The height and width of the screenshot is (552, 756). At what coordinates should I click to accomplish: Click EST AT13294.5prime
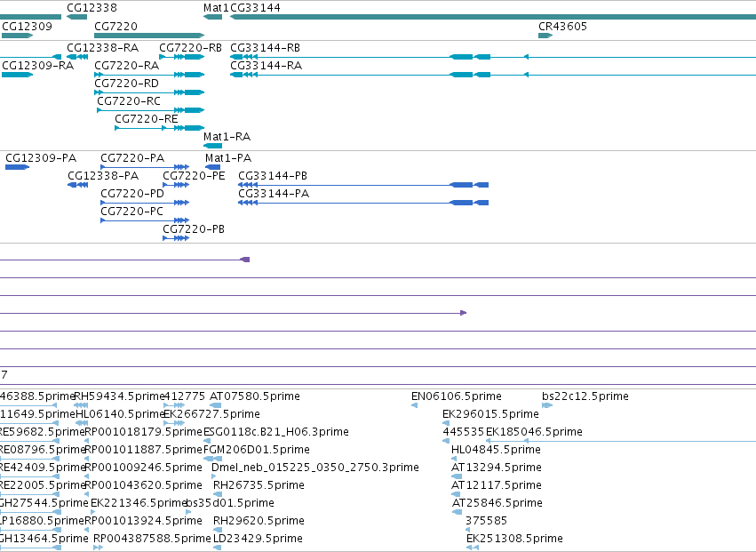tap(496, 468)
